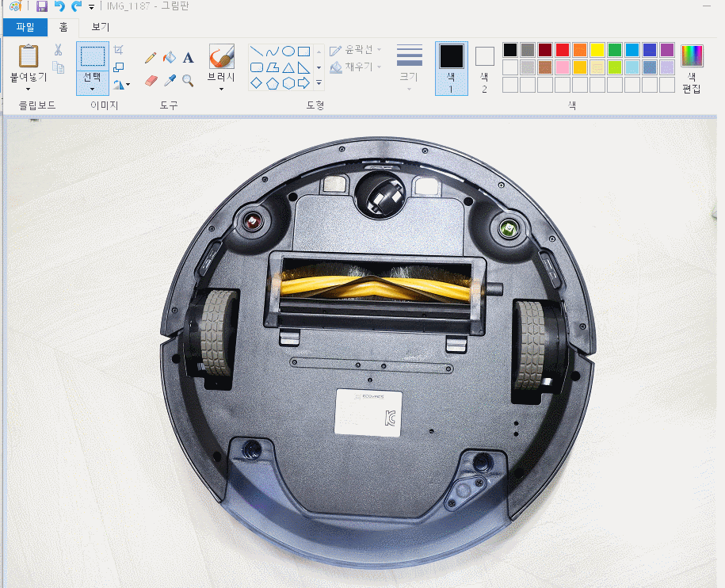Viewport: 725px width, 588px height.
Task: Expand the 브러시 brushes dropdown
Action: (222, 88)
